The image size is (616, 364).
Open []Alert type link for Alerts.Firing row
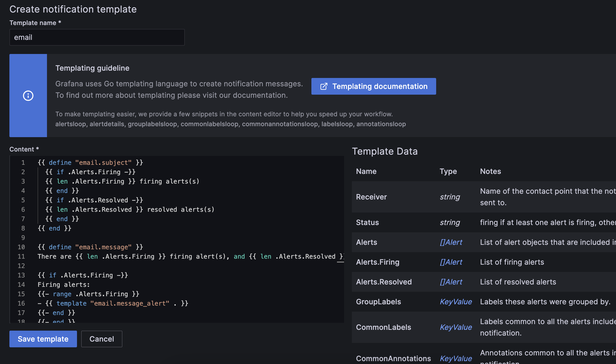(x=451, y=262)
